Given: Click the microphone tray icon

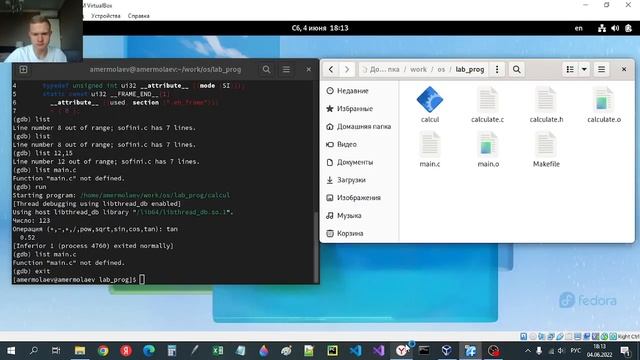Looking at the screenshot, I should [x=539, y=351].
